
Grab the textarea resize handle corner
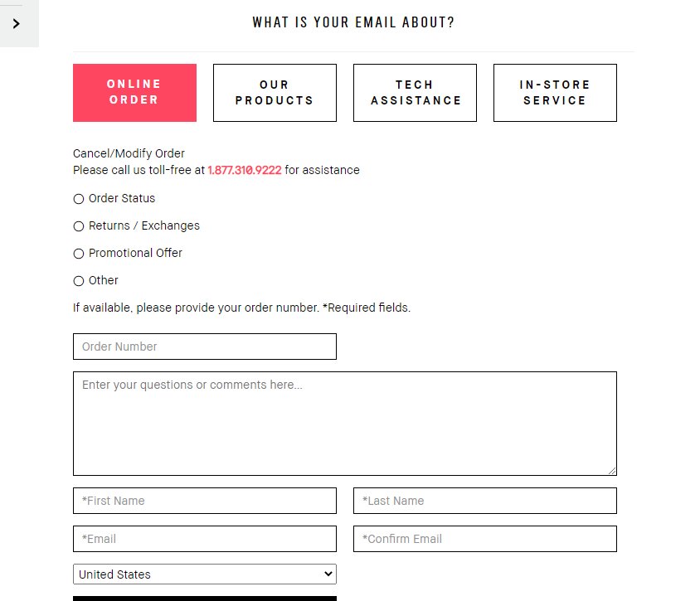[x=612, y=471]
